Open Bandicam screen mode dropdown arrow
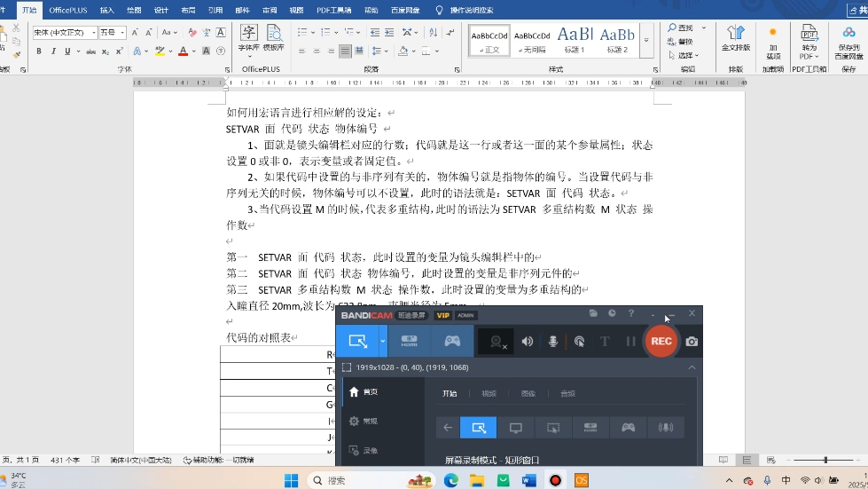This screenshot has width=868, height=489. (382, 341)
